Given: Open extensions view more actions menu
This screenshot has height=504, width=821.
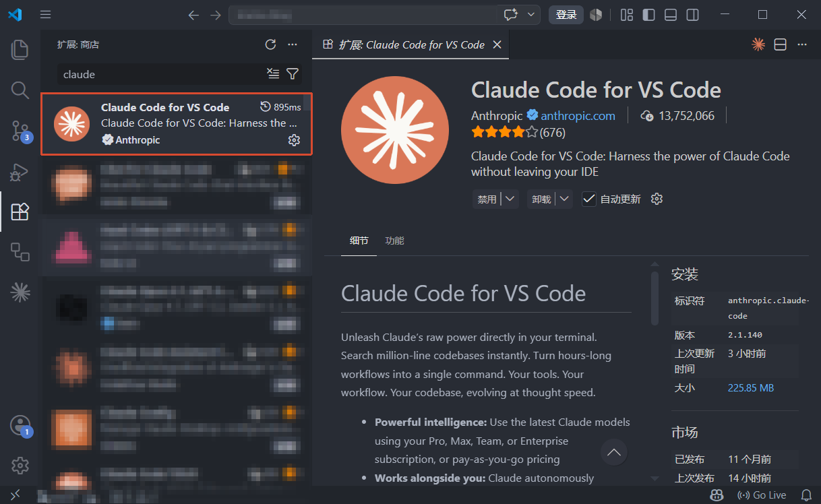Looking at the screenshot, I should pyautogui.click(x=293, y=44).
